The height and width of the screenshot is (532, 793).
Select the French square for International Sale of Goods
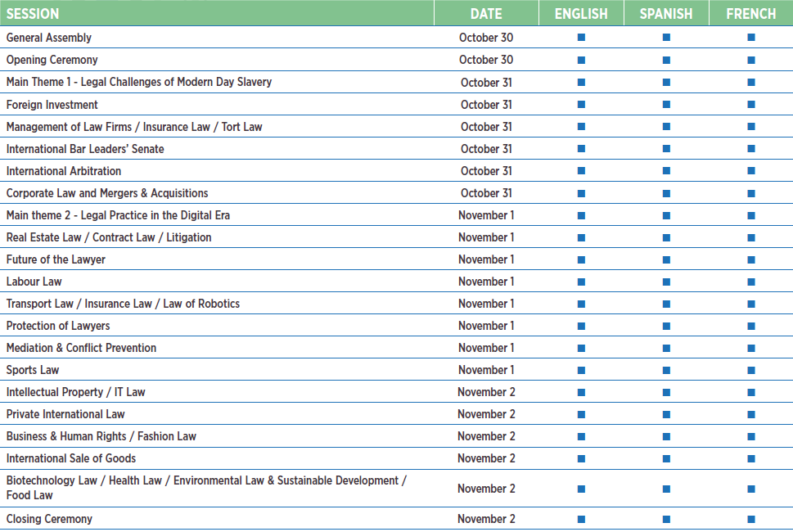[x=750, y=458]
